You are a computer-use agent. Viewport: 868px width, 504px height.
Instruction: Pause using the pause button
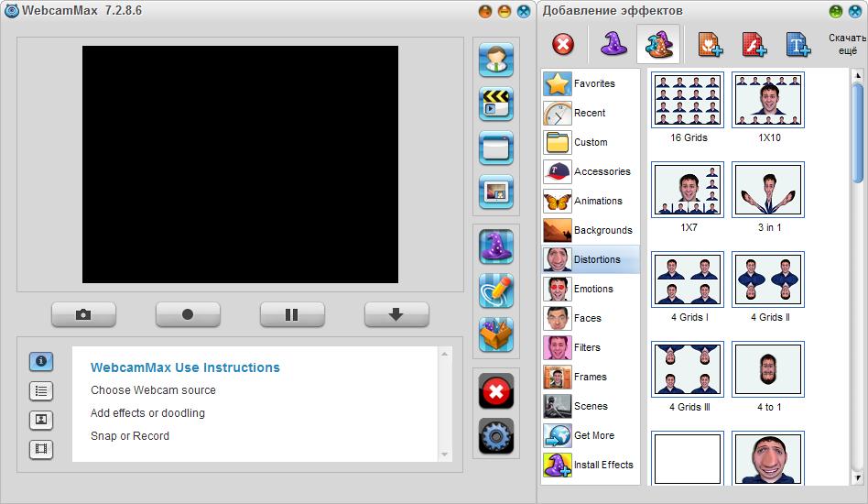tap(292, 314)
